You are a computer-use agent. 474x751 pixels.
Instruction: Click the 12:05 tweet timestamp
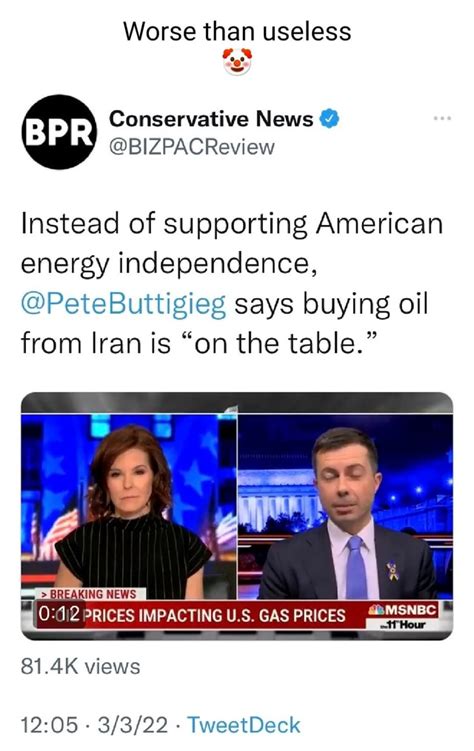(49, 725)
